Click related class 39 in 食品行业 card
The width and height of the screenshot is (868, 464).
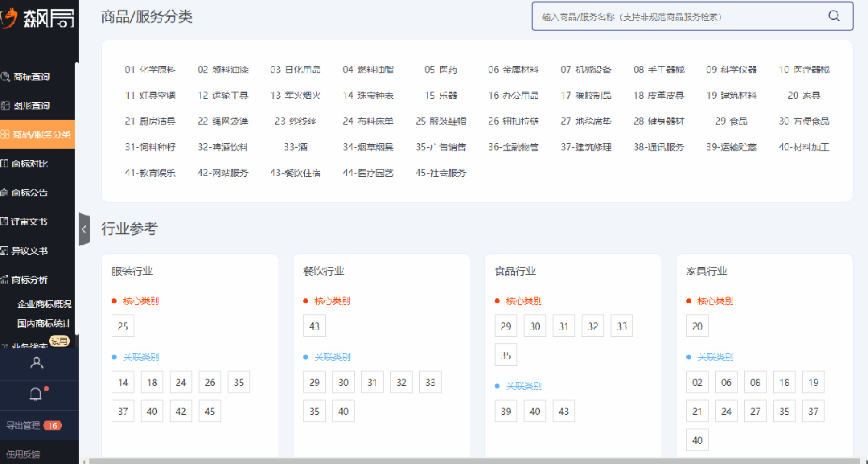click(x=506, y=412)
